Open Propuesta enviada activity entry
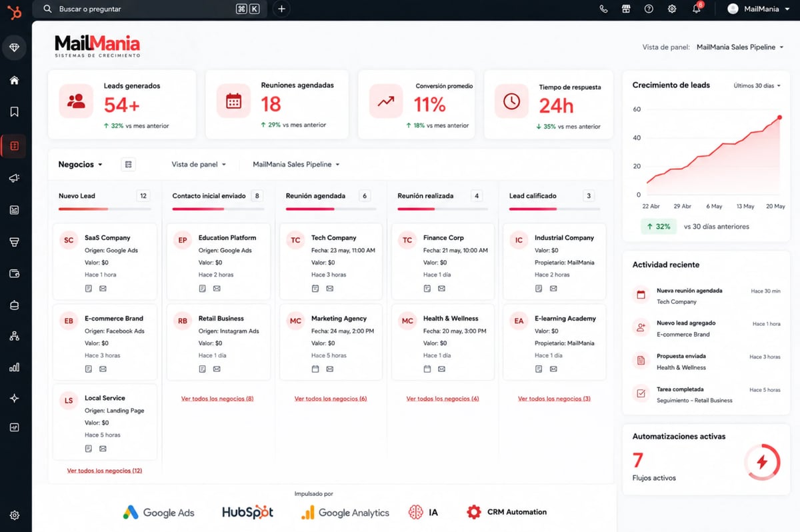 pyautogui.click(x=706, y=361)
